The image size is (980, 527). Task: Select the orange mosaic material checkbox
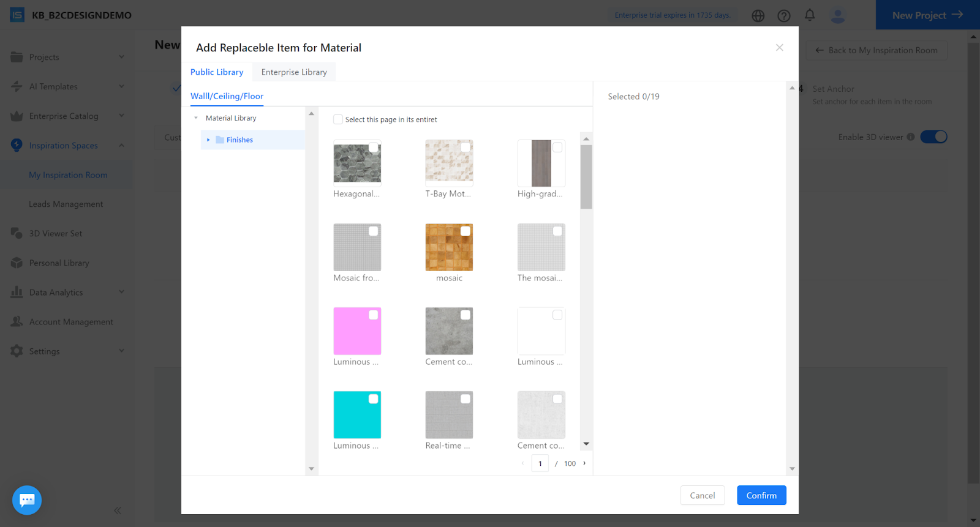(466, 231)
